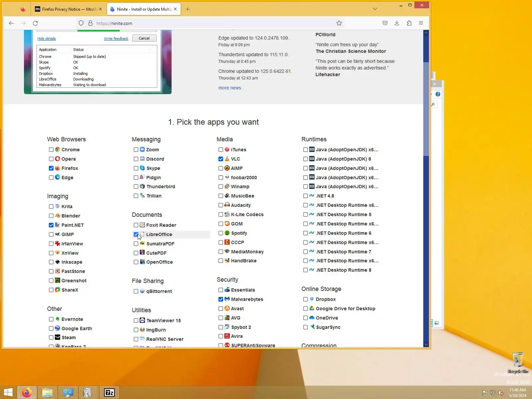Image resolution: width=532 pixels, height=399 pixels.
Task: Open the Windows Start menu
Action: point(8,393)
